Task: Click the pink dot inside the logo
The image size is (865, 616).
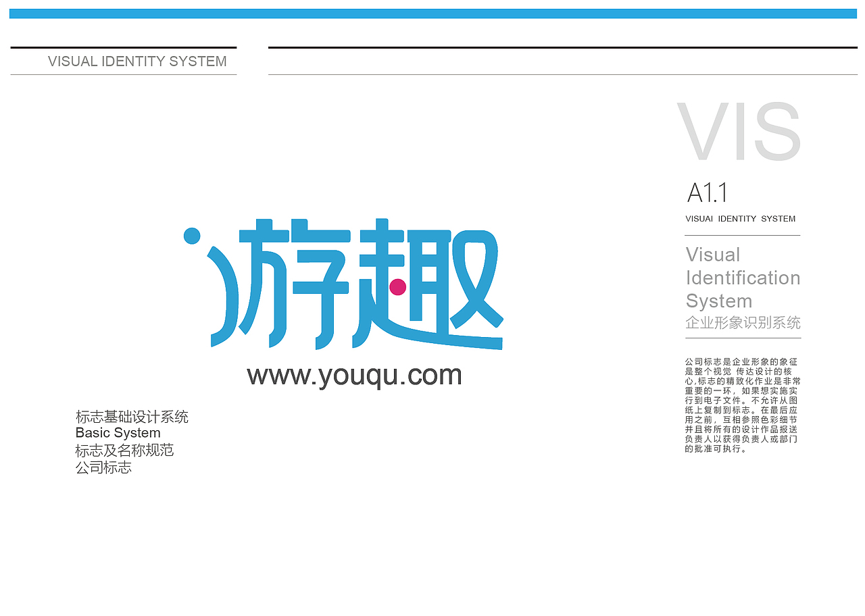Action: click(398, 287)
